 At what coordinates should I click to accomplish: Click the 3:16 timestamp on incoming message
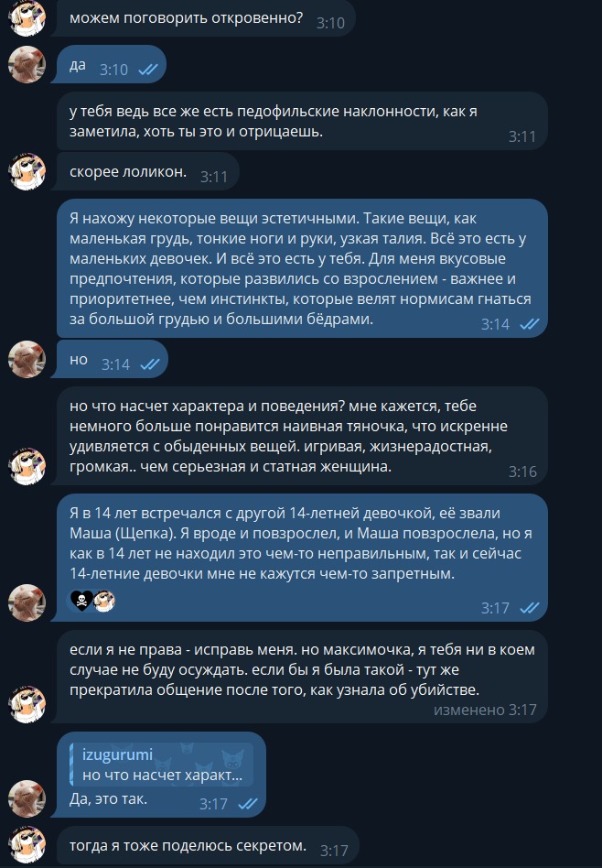point(522,472)
